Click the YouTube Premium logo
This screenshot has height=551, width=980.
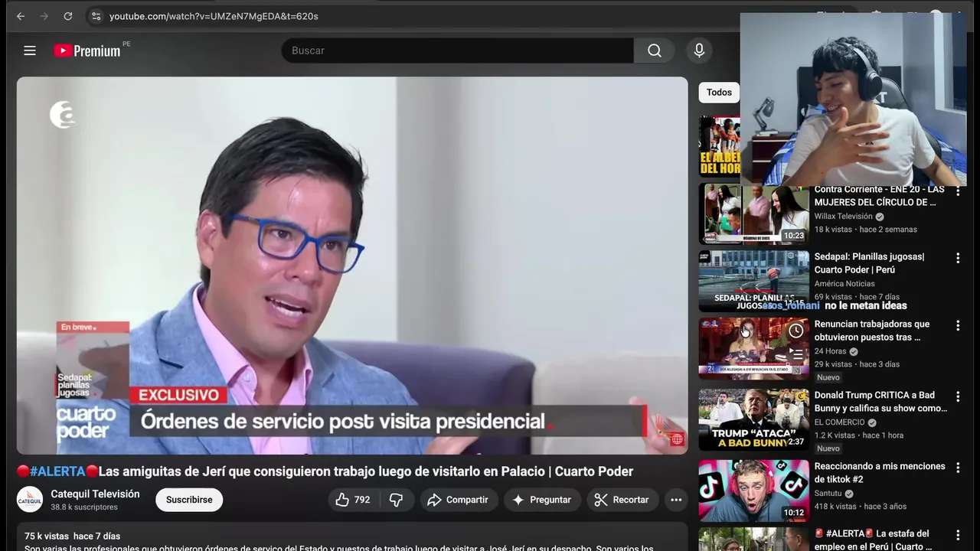(x=87, y=51)
